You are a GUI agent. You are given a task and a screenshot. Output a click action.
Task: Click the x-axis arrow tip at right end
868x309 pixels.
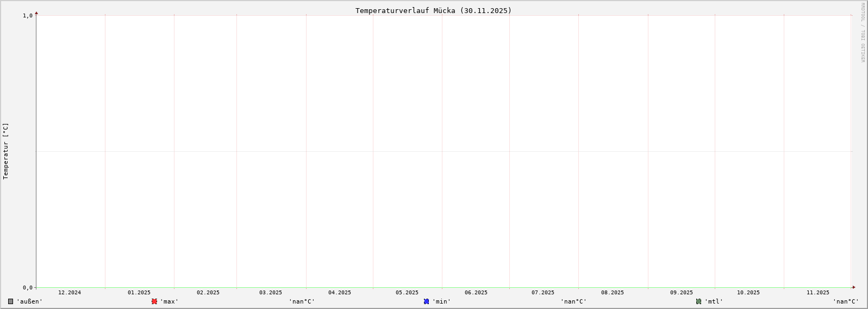pos(854,287)
